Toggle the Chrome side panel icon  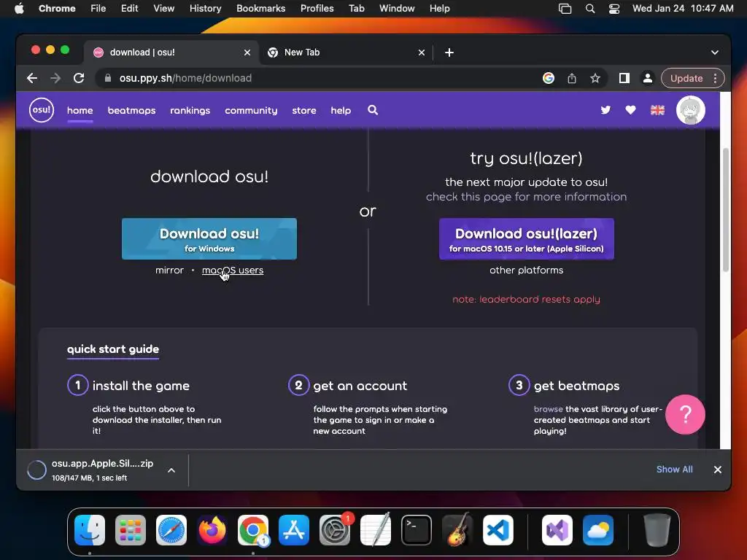tap(624, 78)
